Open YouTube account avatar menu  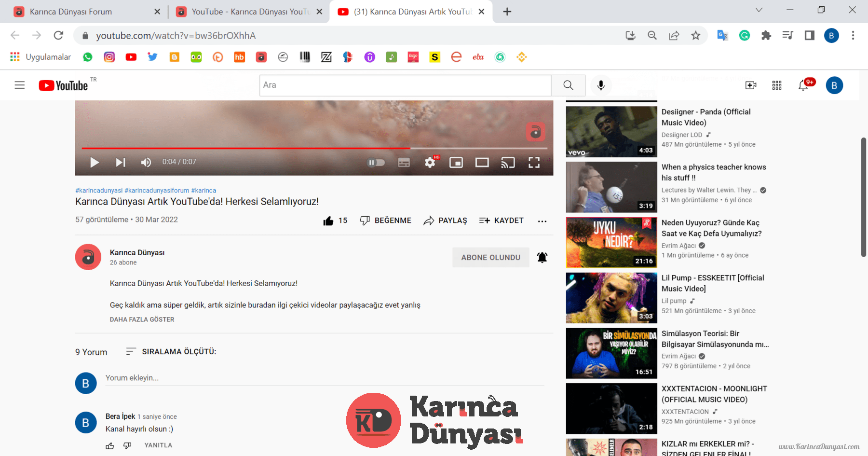click(834, 85)
